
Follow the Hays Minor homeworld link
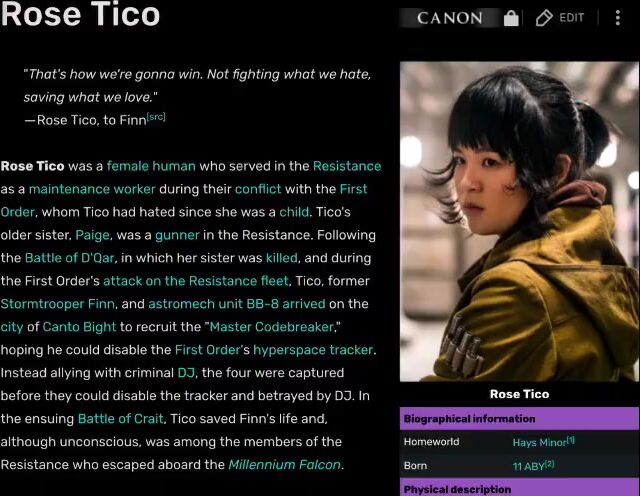tap(540, 443)
